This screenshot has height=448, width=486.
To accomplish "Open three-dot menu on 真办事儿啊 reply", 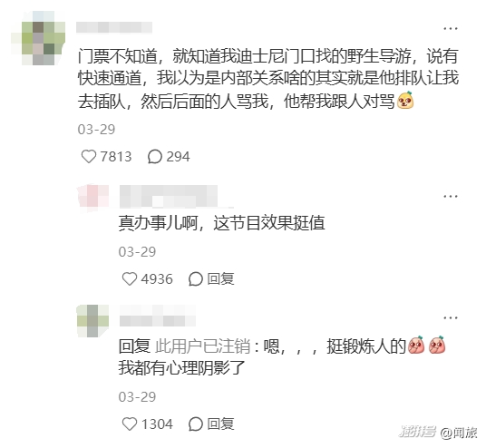I will (x=451, y=196).
